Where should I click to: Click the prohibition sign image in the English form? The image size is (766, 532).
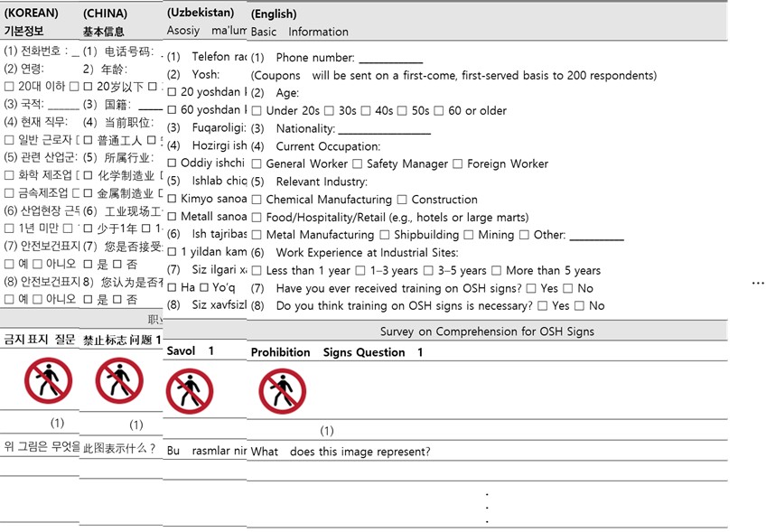[x=282, y=391]
